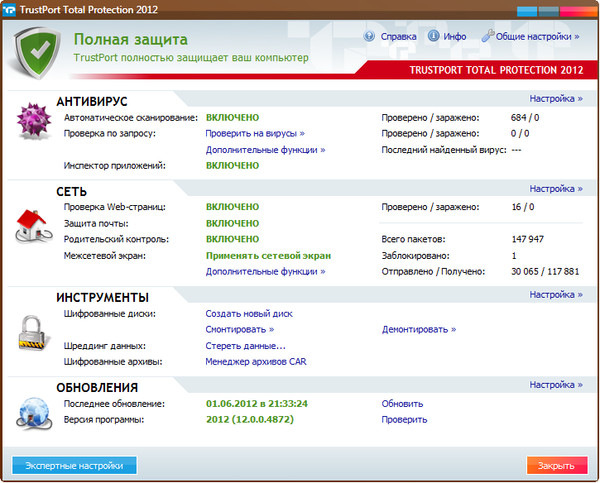Open Настройка for the Антивирус section
600x483 pixels.
556,99
